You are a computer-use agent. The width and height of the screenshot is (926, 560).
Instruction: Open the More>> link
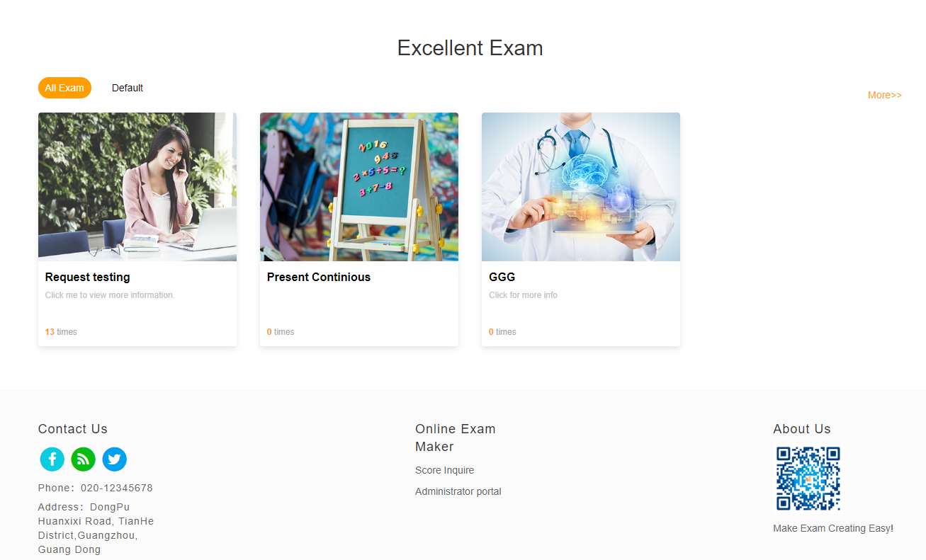[885, 95]
